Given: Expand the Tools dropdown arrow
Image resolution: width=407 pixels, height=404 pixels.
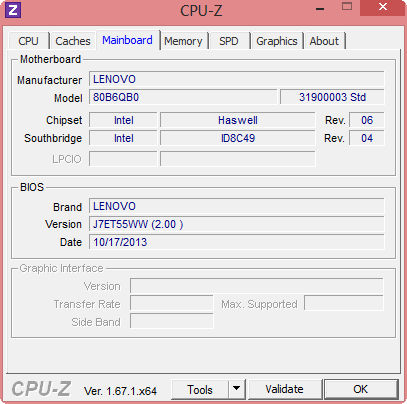Looking at the screenshot, I should coord(237,389).
